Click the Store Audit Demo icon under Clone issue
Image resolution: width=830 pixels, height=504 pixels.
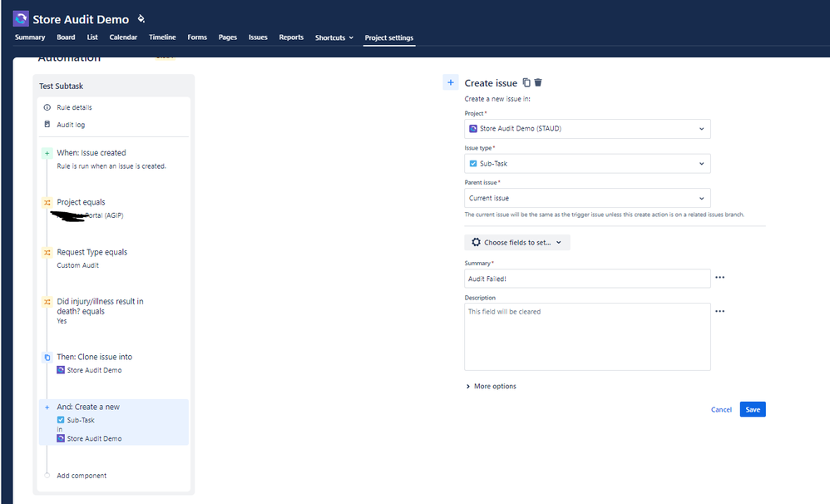[x=61, y=370]
